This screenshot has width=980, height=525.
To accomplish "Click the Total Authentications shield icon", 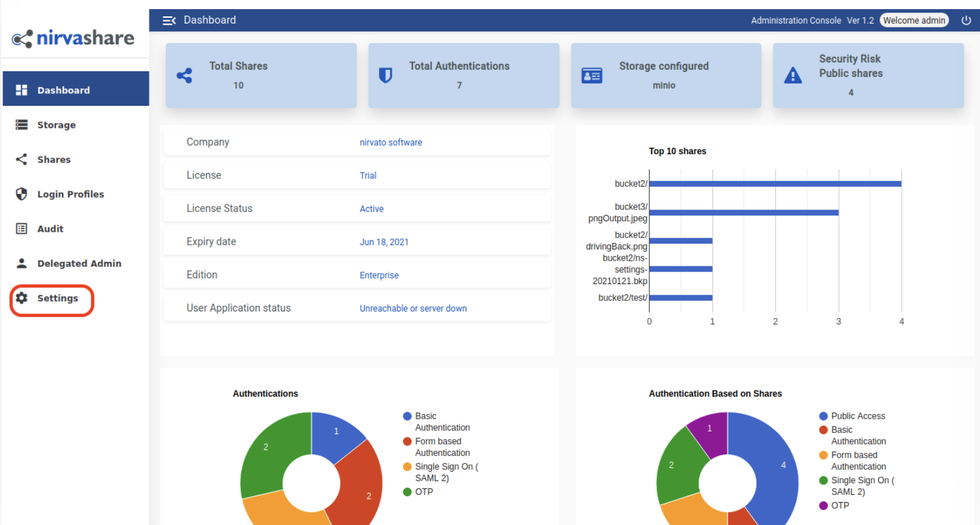I will tap(386, 75).
